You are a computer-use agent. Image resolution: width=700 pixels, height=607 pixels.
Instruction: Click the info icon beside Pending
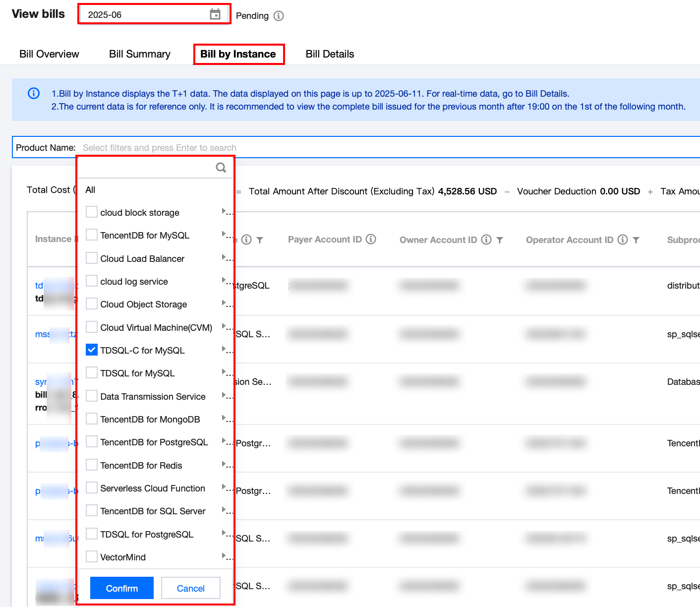click(x=279, y=16)
